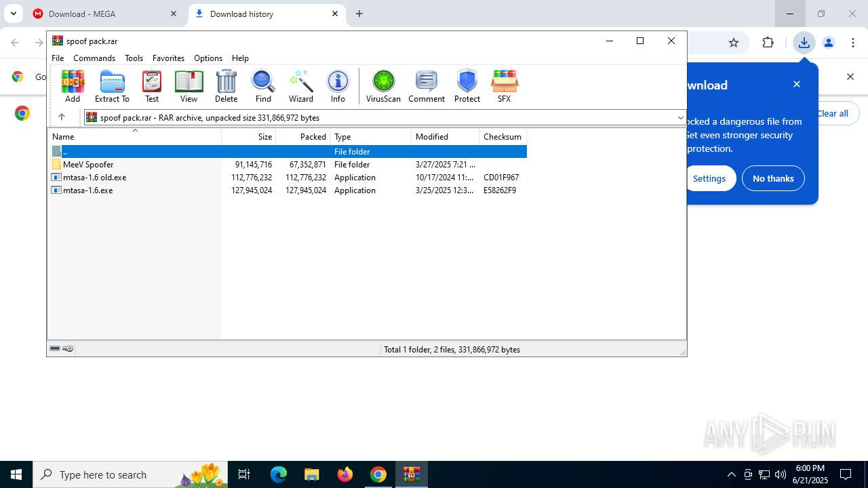Click the WinRAR resize grip corner

(682, 352)
